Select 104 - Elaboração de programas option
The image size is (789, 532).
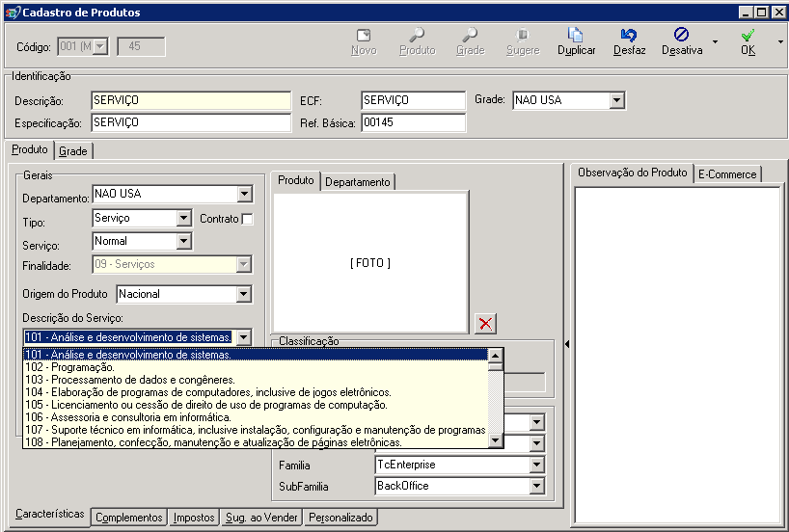click(x=256, y=392)
